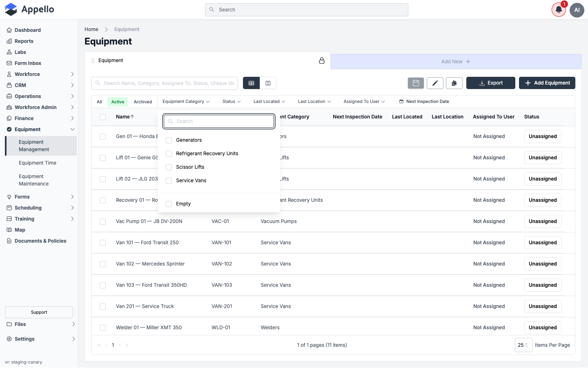This screenshot has height=375, width=588.
Task: Click the Dashboard home icon
Action: pos(9,30)
